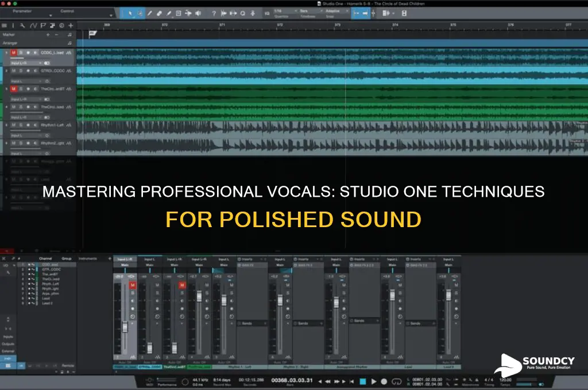Open the track list icon

pyautogui.click(x=4, y=25)
